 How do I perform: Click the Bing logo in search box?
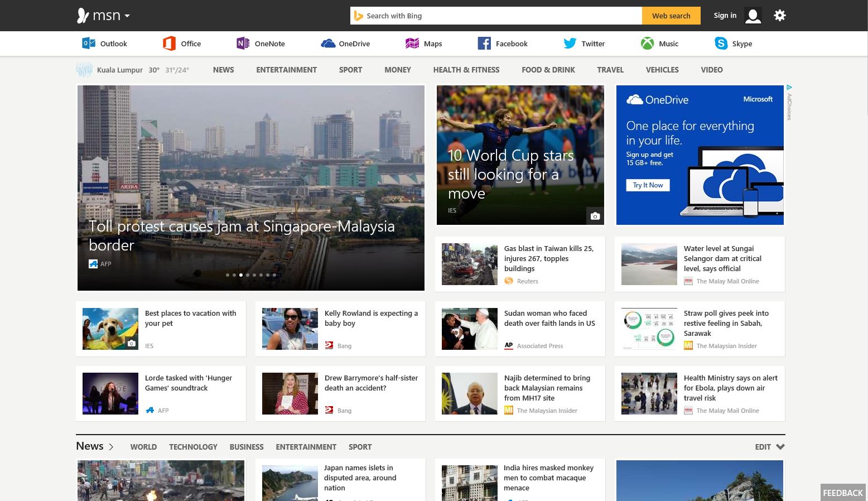click(x=359, y=16)
